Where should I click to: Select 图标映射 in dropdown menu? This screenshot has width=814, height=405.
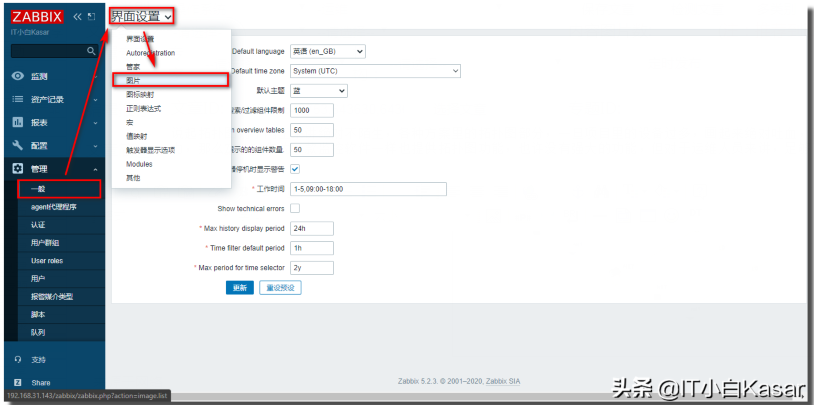pos(140,94)
